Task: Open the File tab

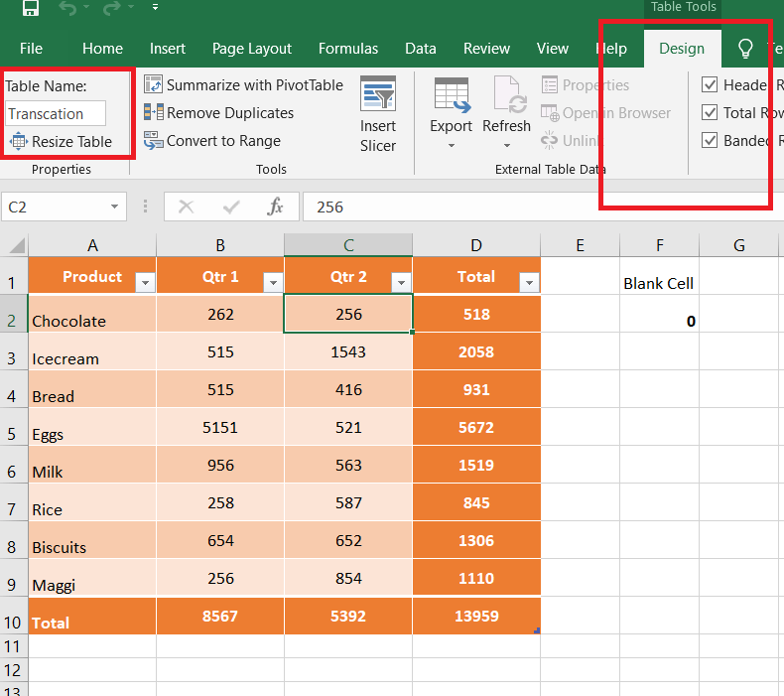Action: [31, 49]
